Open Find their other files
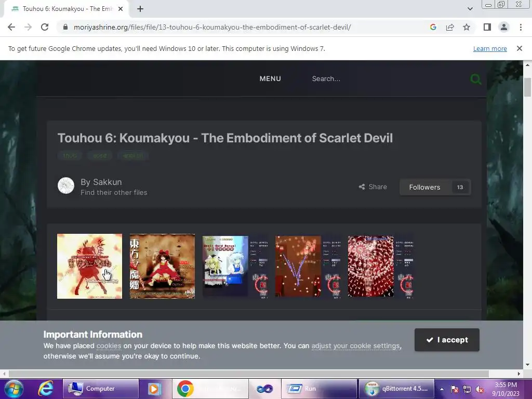 coord(114,192)
